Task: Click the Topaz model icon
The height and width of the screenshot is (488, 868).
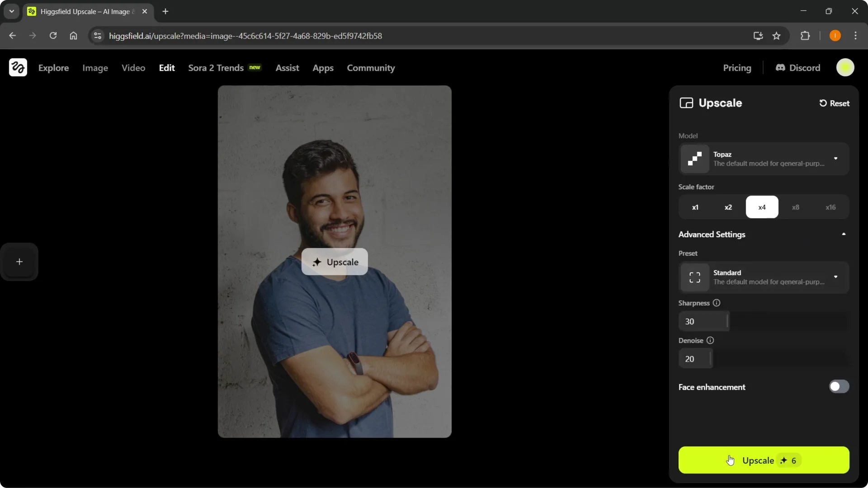Action: tap(695, 159)
